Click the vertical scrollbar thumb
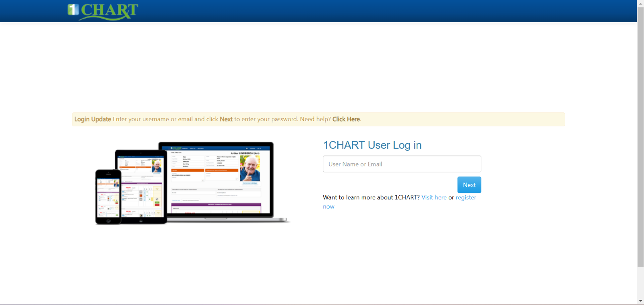This screenshot has width=644, height=305. point(640,137)
